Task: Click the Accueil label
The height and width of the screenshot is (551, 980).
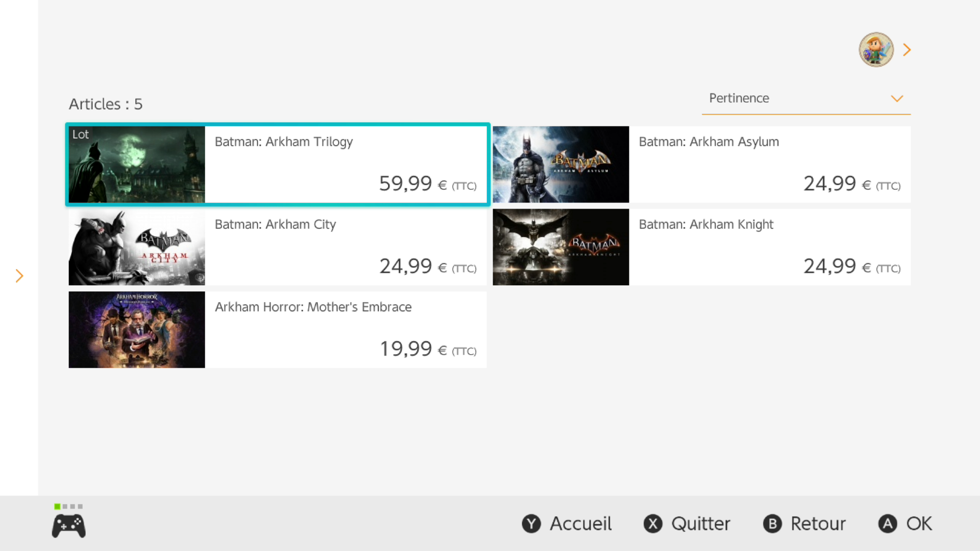Action: pyautogui.click(x=580, y=523)
